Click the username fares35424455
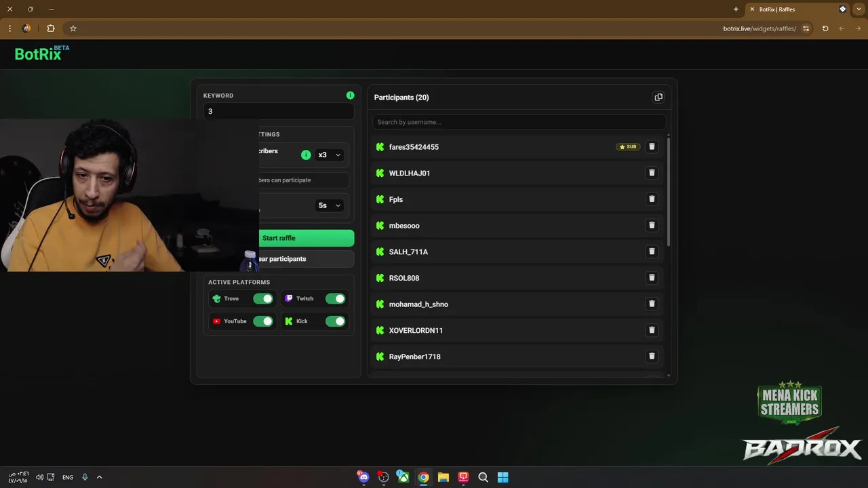This screenshot has width=868, height=488. coord(414,147)
